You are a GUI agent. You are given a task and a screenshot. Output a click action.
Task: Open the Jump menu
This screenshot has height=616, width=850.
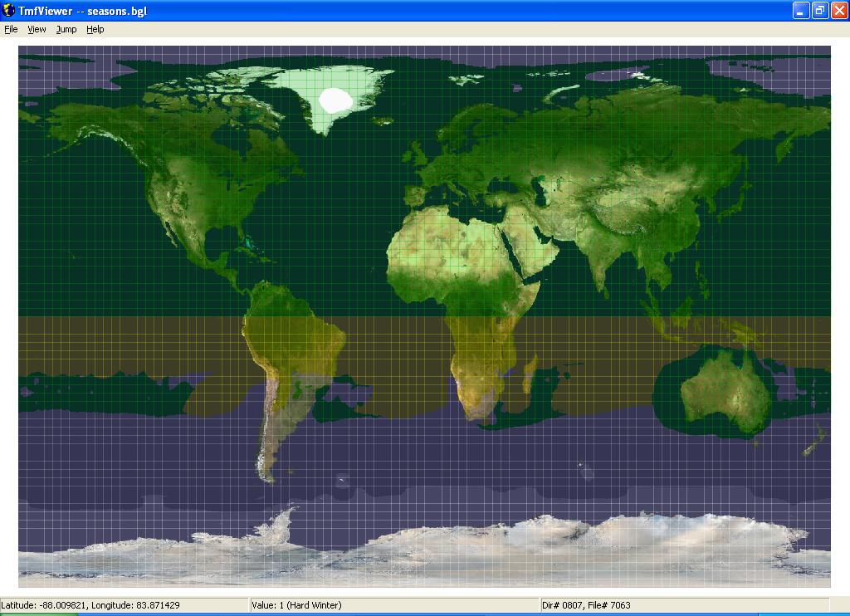66,29
